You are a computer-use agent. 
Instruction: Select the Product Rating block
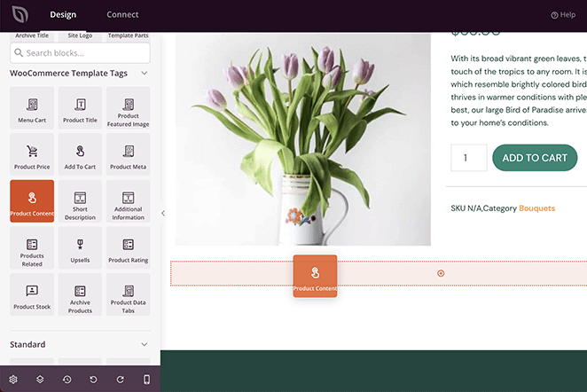(x=129, y=247)
